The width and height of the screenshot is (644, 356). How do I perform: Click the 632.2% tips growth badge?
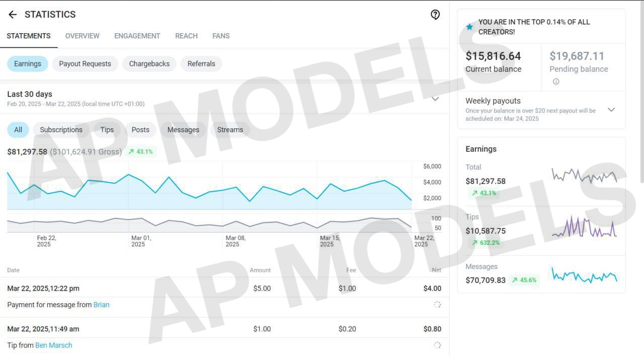pos(486,243)
